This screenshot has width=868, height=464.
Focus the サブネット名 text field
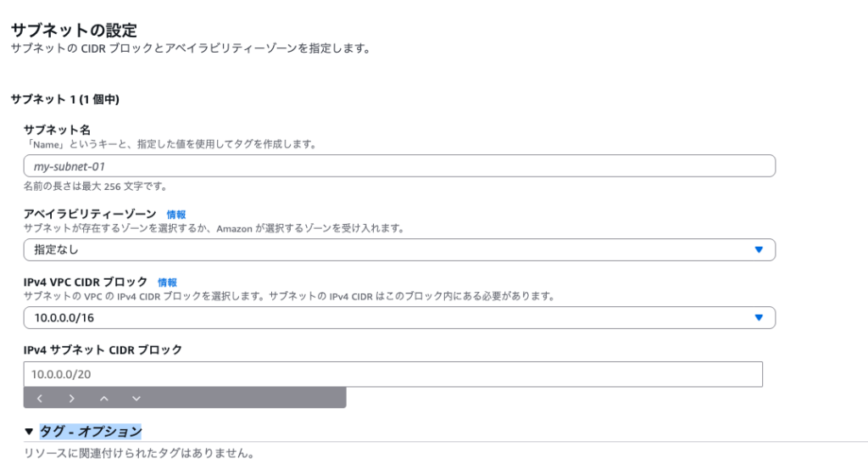click(x=398, y=166)
